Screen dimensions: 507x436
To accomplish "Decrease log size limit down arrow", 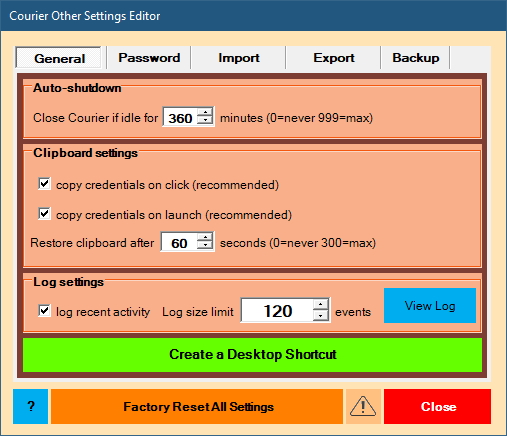I will pyautogui.click(x=321, y=315).
